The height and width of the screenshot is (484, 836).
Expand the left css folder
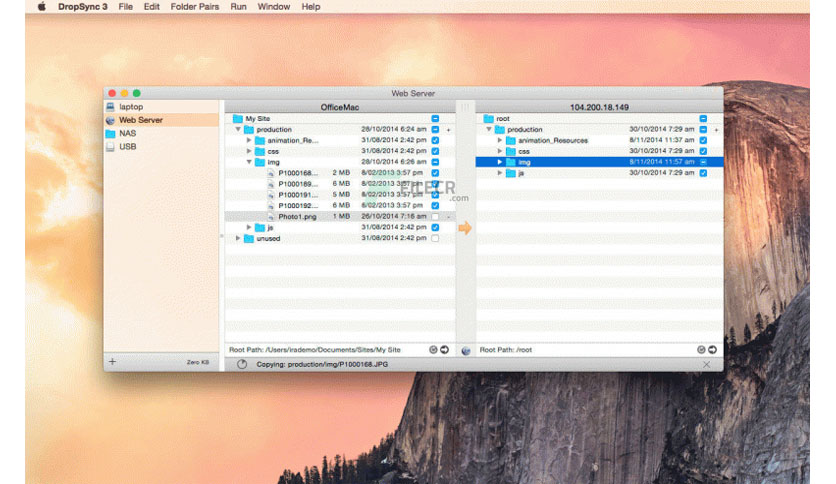click(x=249, y=151)
